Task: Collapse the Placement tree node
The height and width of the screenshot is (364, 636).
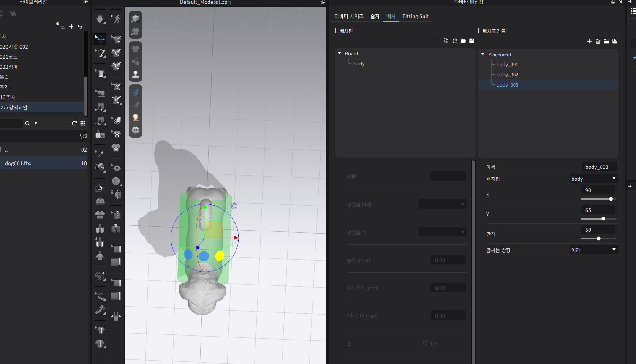Action: tap(483, 54)
